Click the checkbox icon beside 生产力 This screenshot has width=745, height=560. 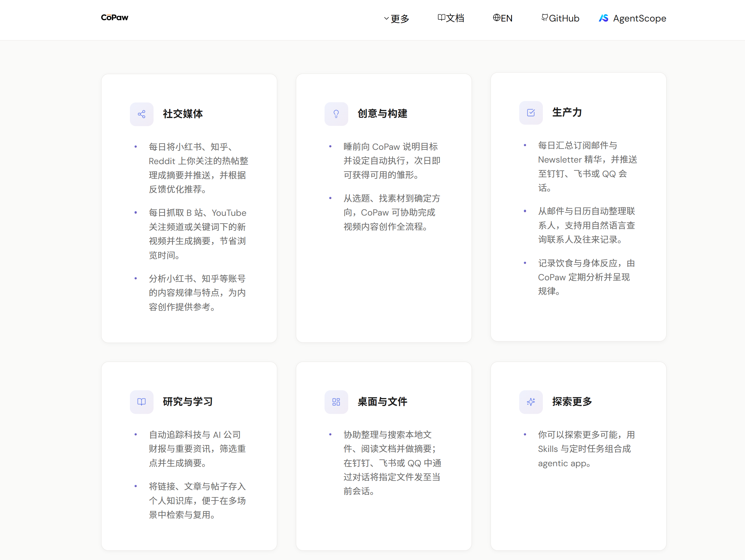[531, 112]
